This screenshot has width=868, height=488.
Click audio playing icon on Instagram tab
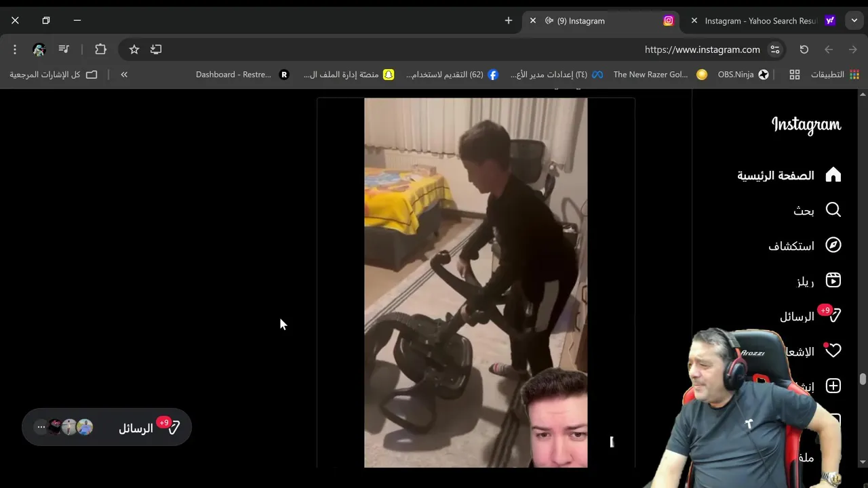549,21
